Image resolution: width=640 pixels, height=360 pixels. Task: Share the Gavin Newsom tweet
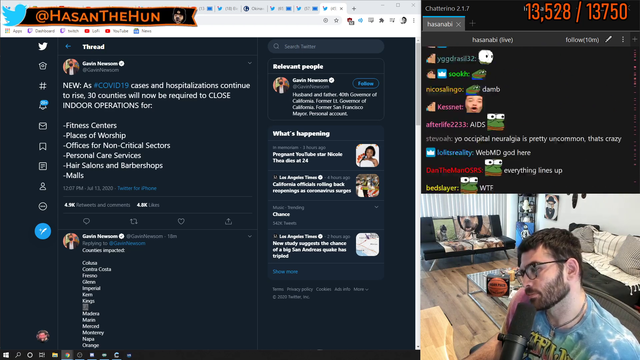pyautogui.click(x=228, y=221)
